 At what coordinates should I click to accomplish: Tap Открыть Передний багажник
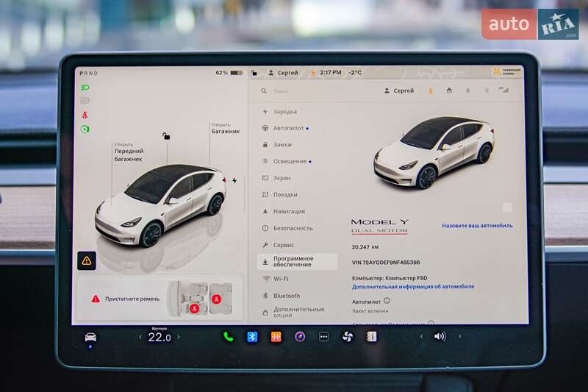(x=129, y=152)
